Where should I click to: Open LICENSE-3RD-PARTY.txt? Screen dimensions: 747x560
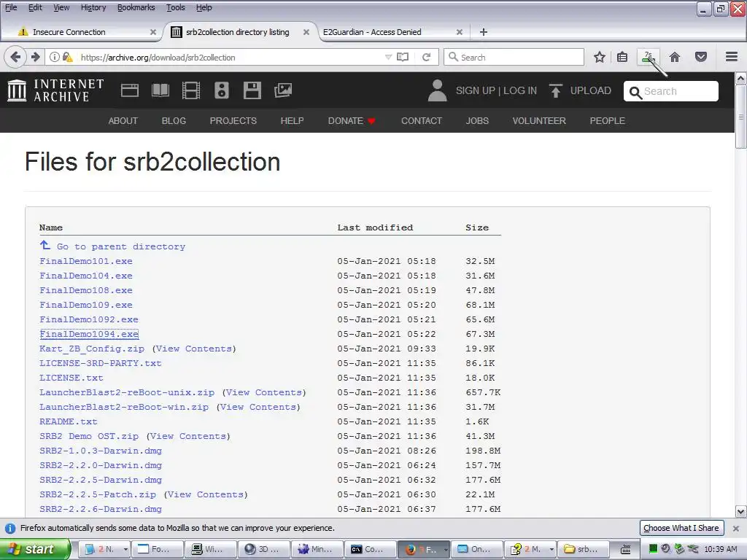(x=101, y=363)
